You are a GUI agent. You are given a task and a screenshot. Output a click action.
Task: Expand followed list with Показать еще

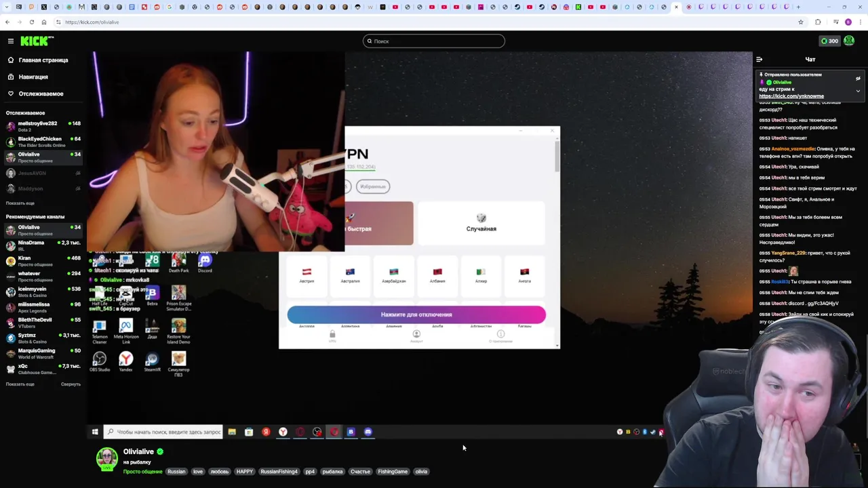20,203
